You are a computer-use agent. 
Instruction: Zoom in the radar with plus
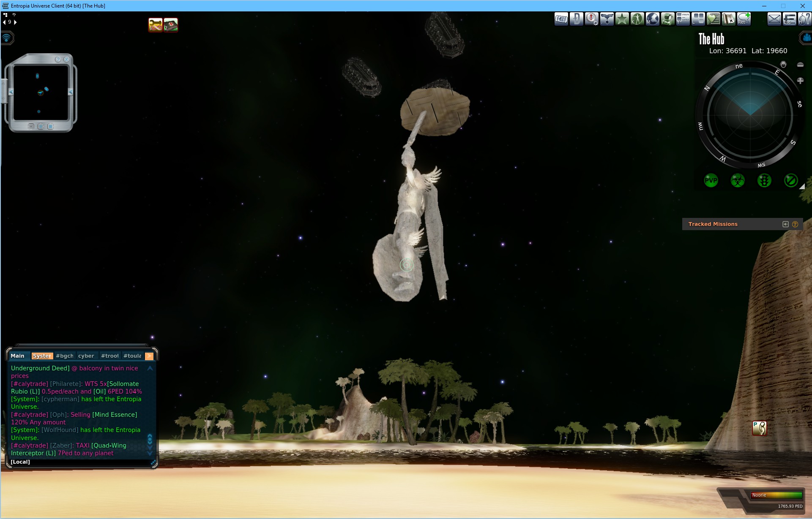800,80
